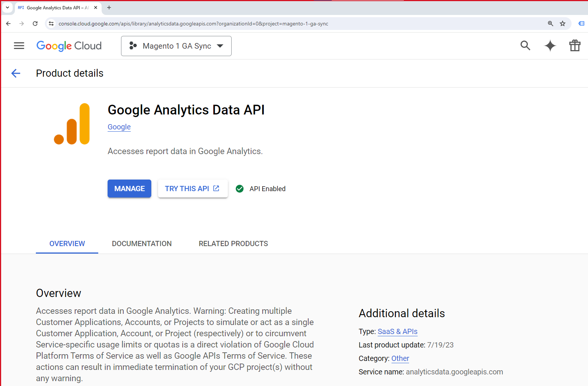The height and width of the screenshot is (386, 588).
Task: Switch to the Documentation tab
Action: tap(142, 243)
